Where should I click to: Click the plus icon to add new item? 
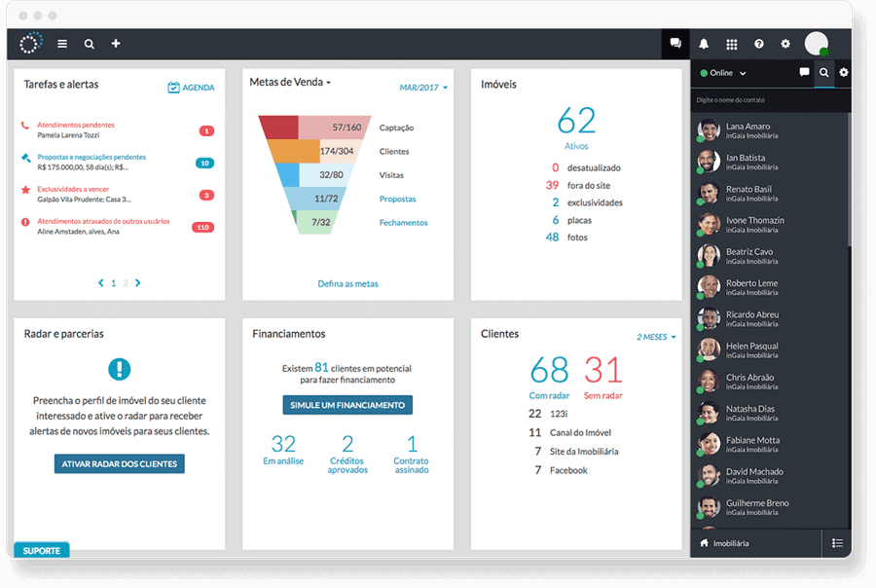[x=116, y=44]
